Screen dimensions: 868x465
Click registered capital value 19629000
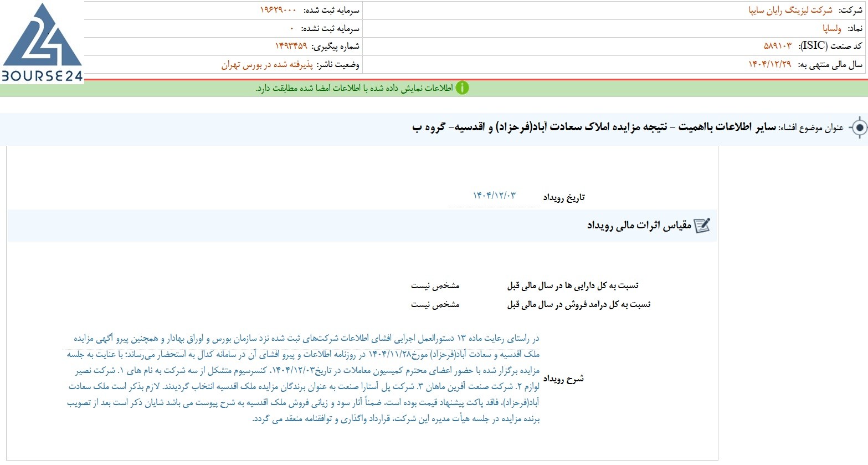tap(278, 10)
